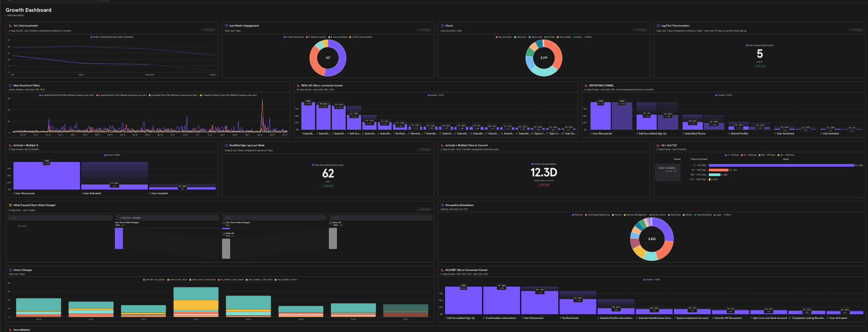The height and width of the screenshot is (332, 868).
Task: Click the refresh timestamp badge on Lag First Time Investors
Action: pos(855,30)
